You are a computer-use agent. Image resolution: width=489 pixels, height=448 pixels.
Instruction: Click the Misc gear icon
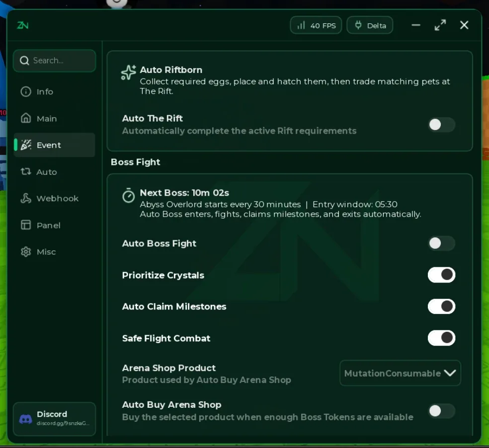coord(26,252)
